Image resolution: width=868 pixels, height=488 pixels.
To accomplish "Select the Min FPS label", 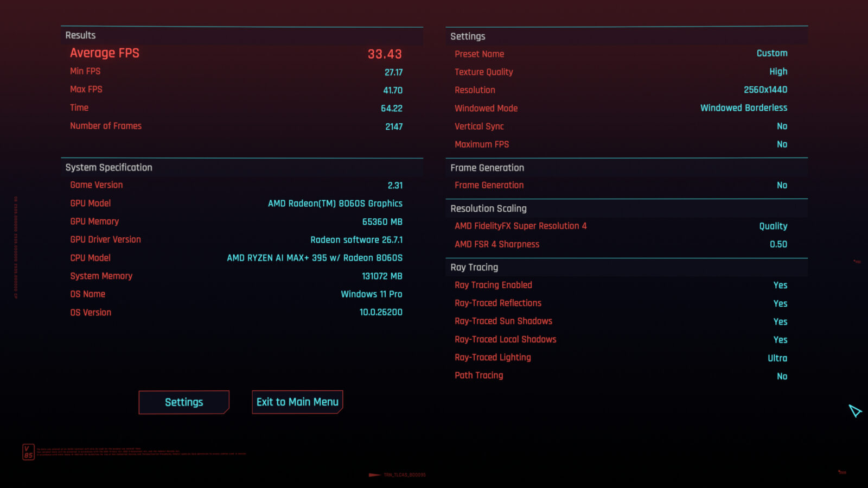I will (x=85, y=71).
